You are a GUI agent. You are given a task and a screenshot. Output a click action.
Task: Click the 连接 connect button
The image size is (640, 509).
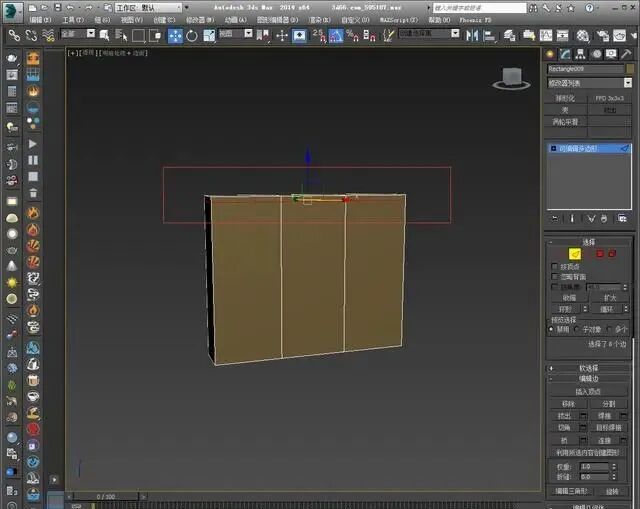pyautogui.click(x=604, y=440)
